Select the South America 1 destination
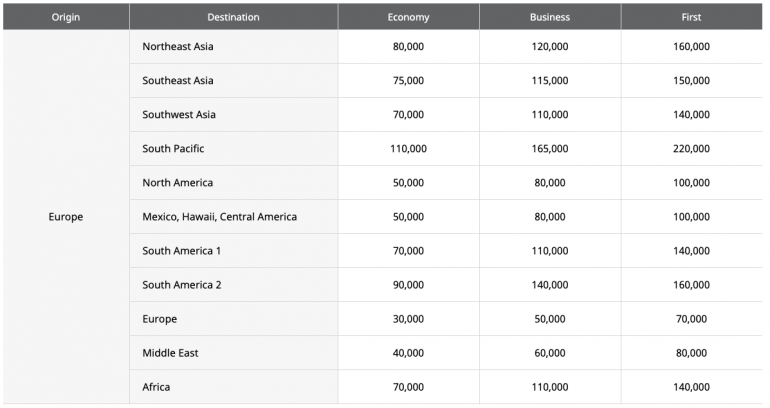Screen dimensions: 770x408 (x=182, y=251)
